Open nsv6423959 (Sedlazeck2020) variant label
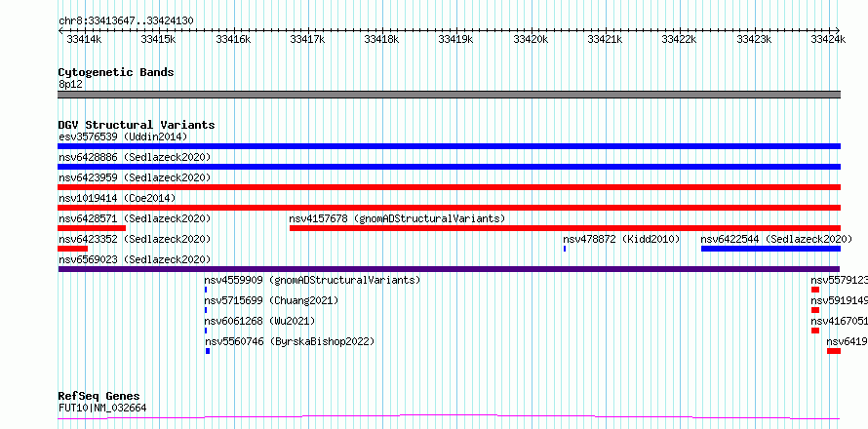This screenshot has height=429, width=868. click(135, 177)
